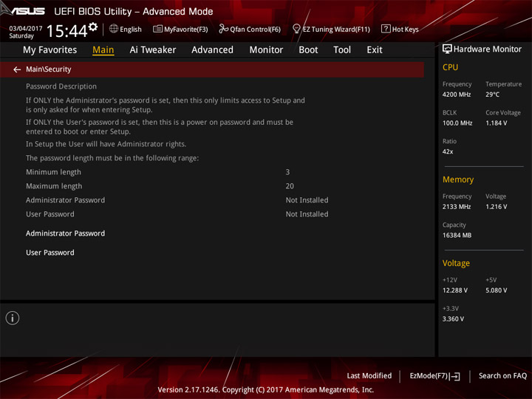The image size is (532, 399).
Task: Go to the Monitor tab
Action: [266, 50]
